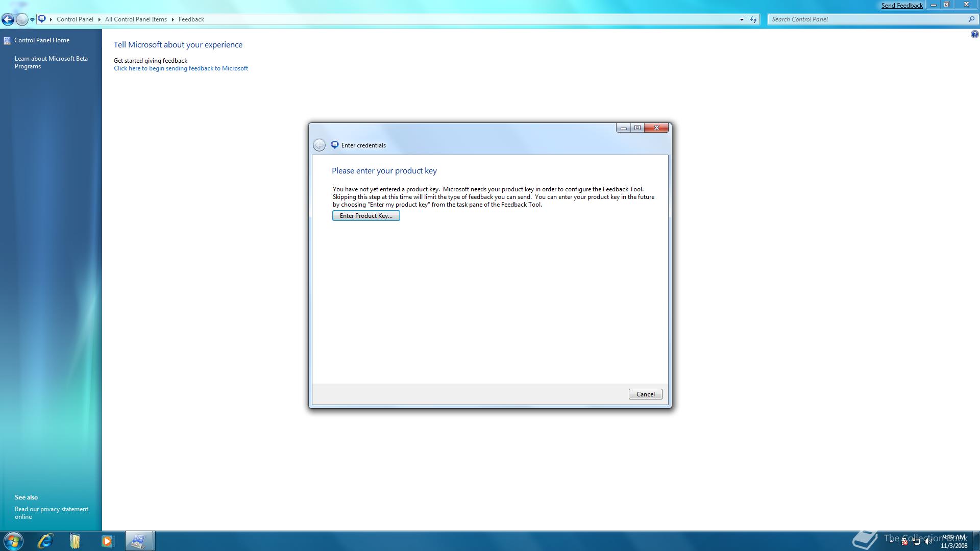This screenshot has width=980, height=551.
Task: Select All Control Panel Items breadcrumb
Action: point(136,19)
